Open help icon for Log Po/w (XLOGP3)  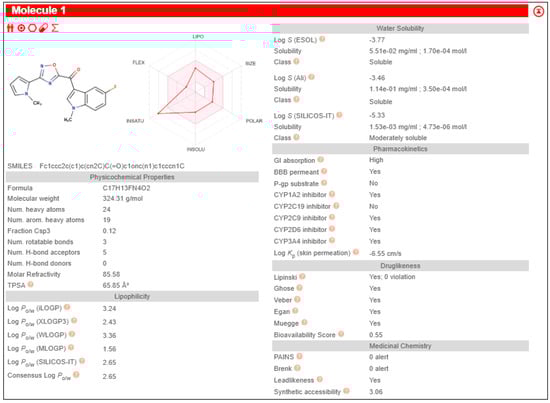(74, 321)
